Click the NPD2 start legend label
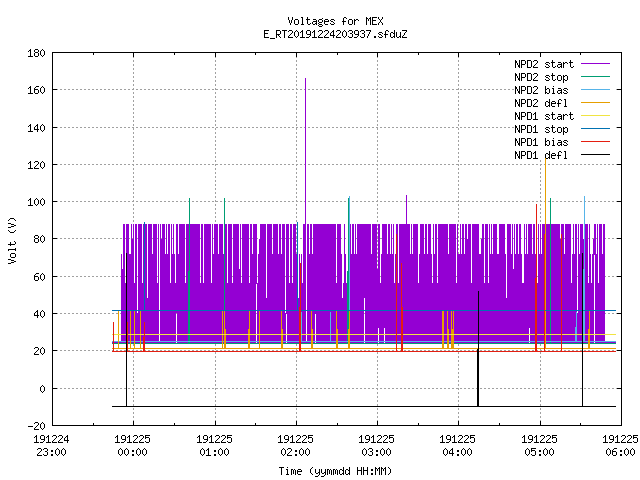This screenshot has width=640, height=480. pos(544,64)
